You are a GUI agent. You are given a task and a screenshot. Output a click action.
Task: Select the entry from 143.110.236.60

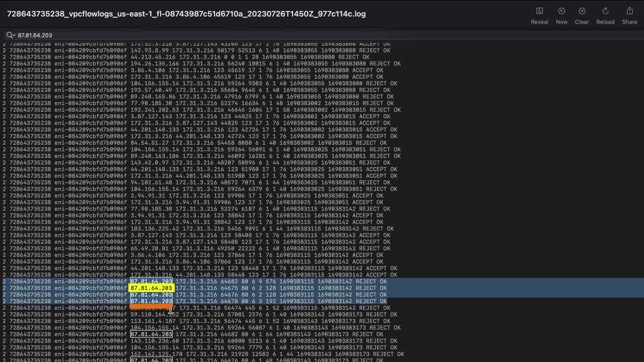click(155, 341)
